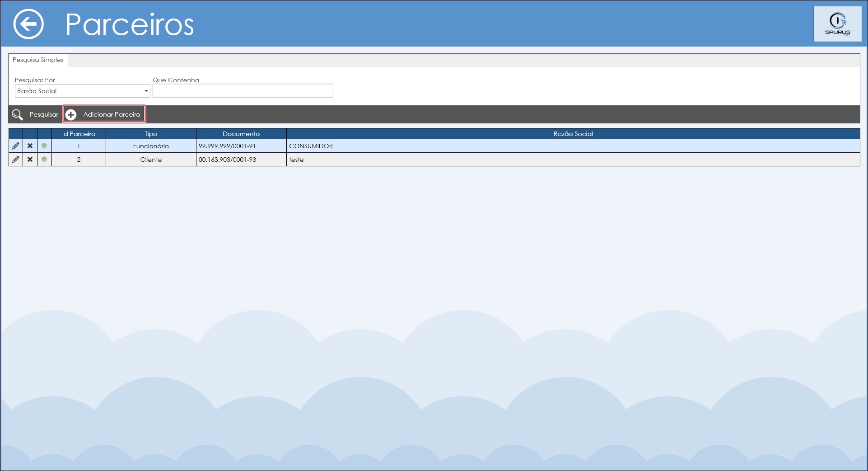
Task: Go back using the circled arrow icon
Action: click(28, 24)
